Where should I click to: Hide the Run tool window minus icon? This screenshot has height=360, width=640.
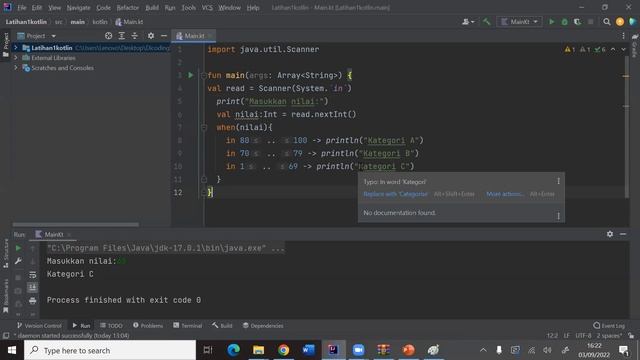click(623, 234)
